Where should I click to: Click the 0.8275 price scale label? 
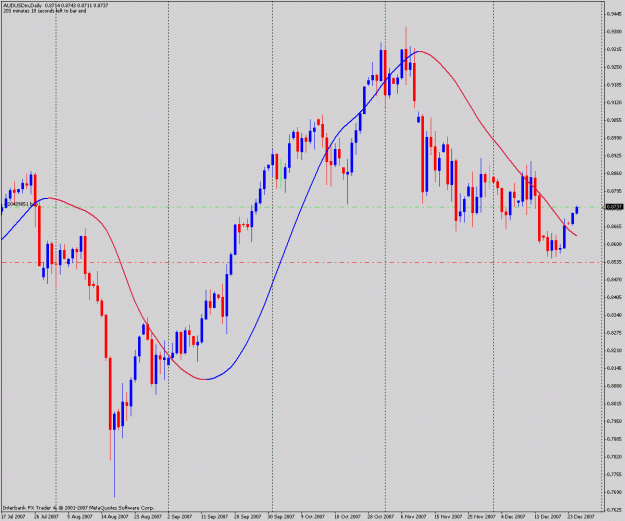pyautogui.click(x=614, y=332)
